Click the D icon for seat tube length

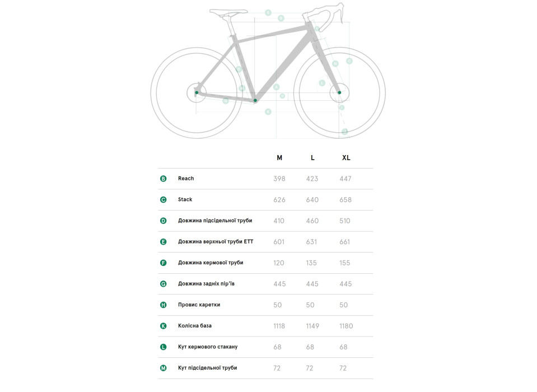click(164, 221)
